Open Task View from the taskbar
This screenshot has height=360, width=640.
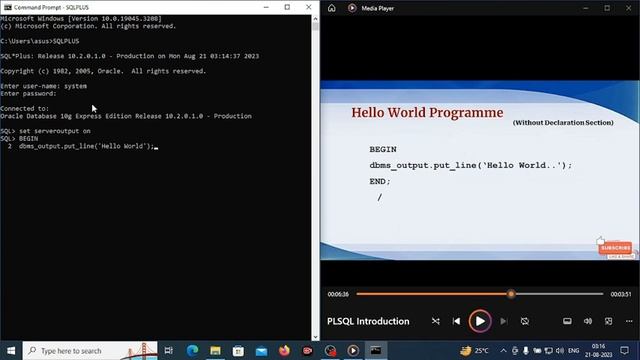pyautogui.click(x=169, y=351)
